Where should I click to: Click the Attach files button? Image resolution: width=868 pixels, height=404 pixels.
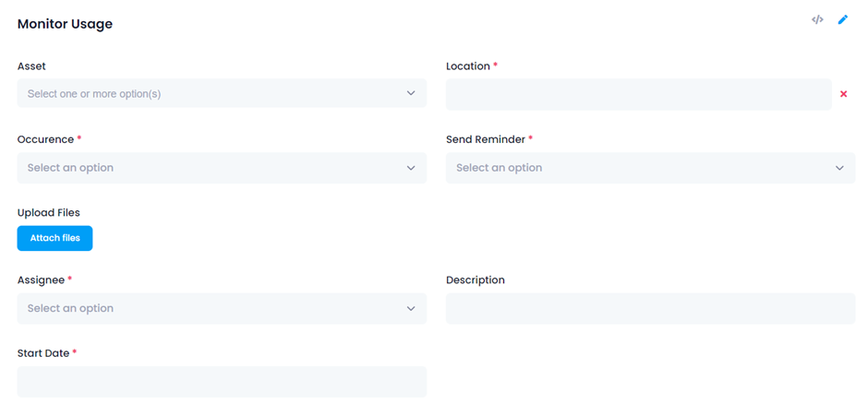pos(54,238)
